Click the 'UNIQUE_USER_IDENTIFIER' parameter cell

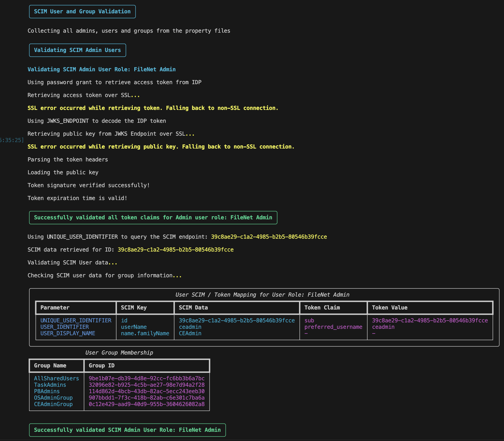pyautogui.click(x=76, y=321)
